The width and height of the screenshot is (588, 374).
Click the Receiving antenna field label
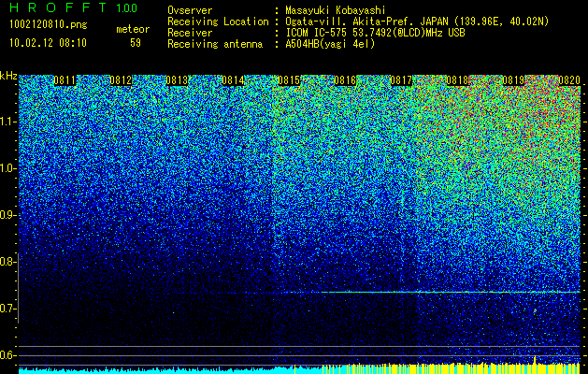point(215,44)
